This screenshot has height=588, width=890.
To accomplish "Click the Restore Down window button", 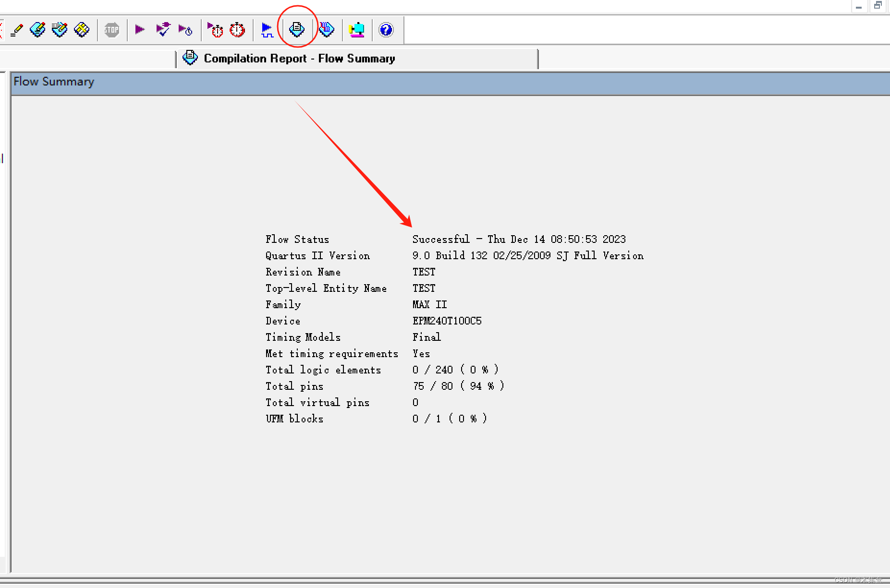I will pyautogui.click(x=878, y=6).
